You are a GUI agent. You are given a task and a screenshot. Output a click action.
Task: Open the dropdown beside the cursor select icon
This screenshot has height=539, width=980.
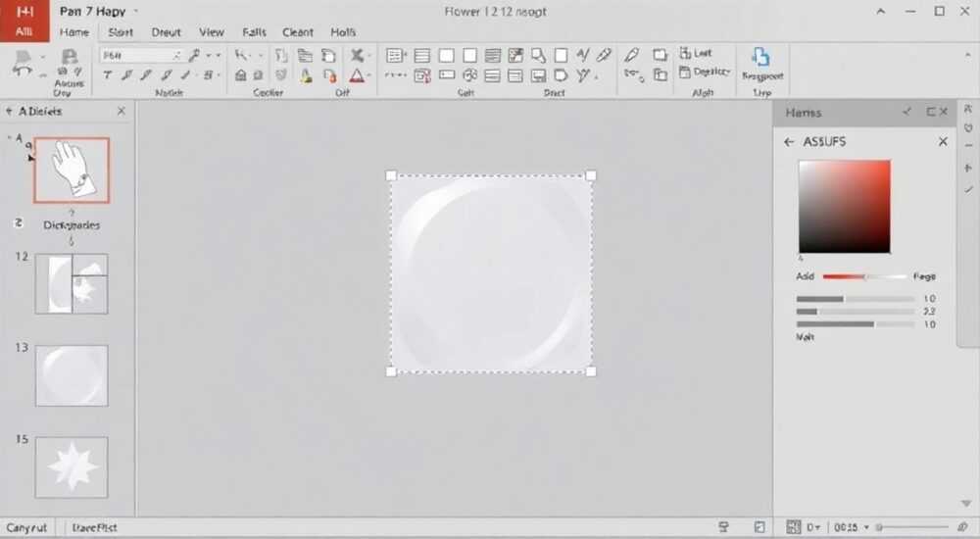261,56
